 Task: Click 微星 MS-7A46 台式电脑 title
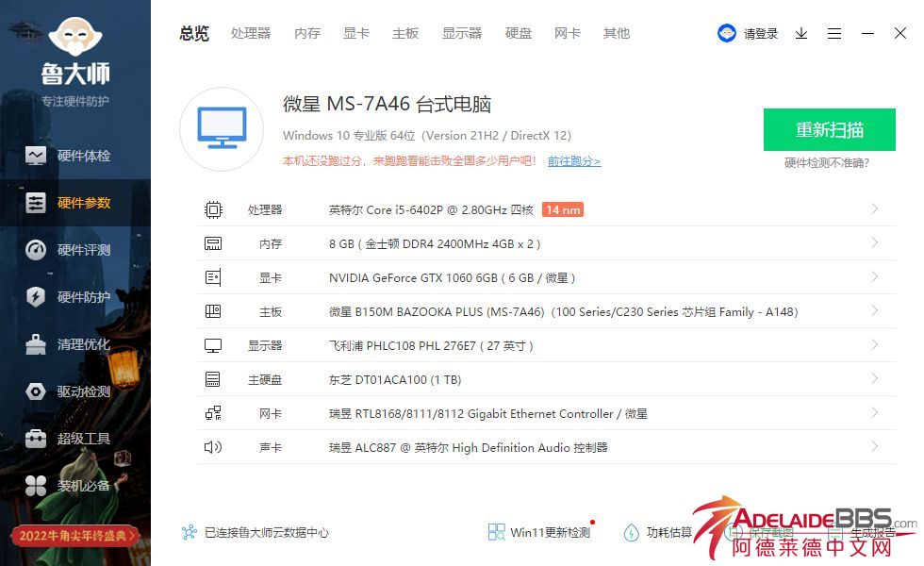pyautogui.click(x=387, y=104)
